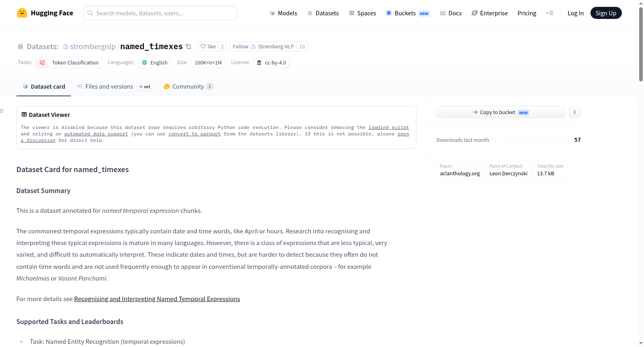This screenshot has width=644, height=347.
Task: Click the downloads last month value 57
Action: [x=578, y=140]
